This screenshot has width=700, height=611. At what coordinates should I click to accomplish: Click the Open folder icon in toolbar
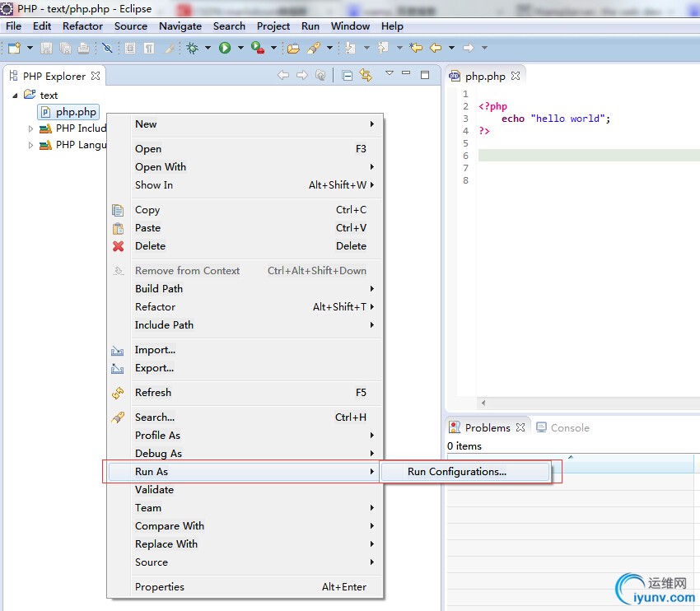click(x=293, y=49)
